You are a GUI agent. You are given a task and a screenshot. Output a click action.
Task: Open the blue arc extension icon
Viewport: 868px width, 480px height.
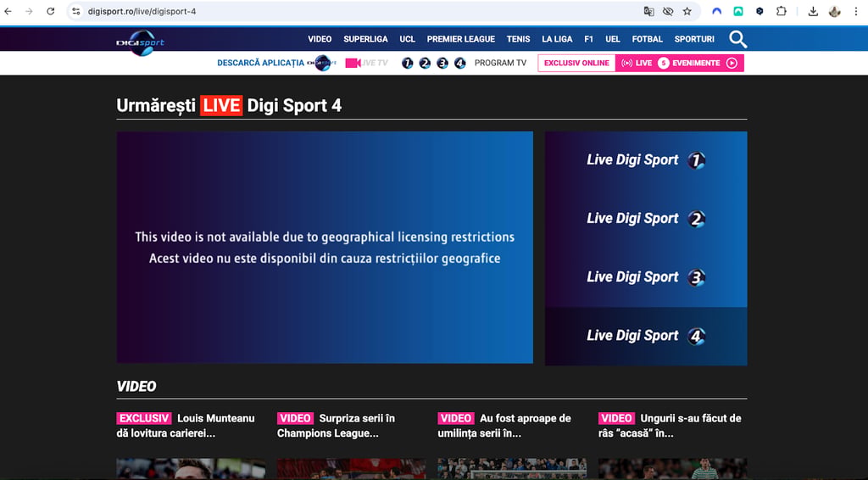click(x=717, y=11)
